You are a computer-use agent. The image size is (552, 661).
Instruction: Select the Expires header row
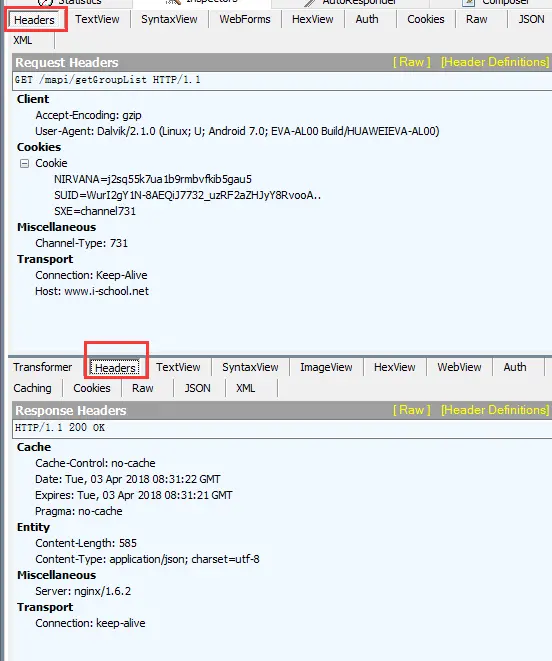point(134,495)
